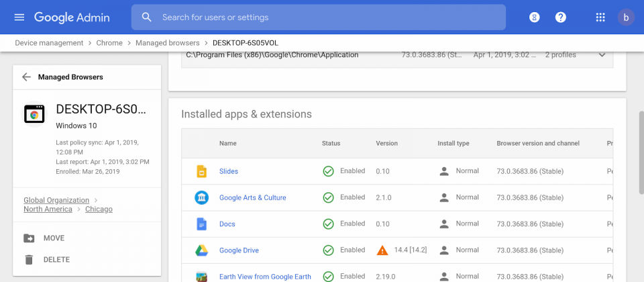This screenshot has height=282, width=644.
Task: Focus the Search for users or settings field
Action: pos(318,17)
